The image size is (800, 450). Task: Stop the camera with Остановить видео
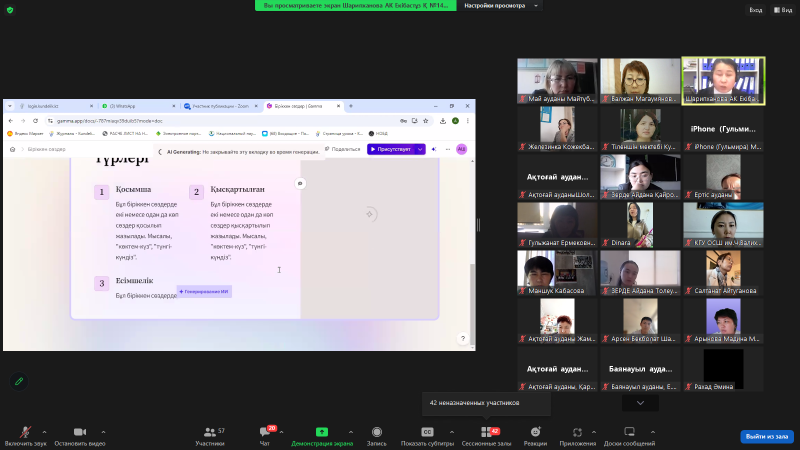click(x=79, y=432)
